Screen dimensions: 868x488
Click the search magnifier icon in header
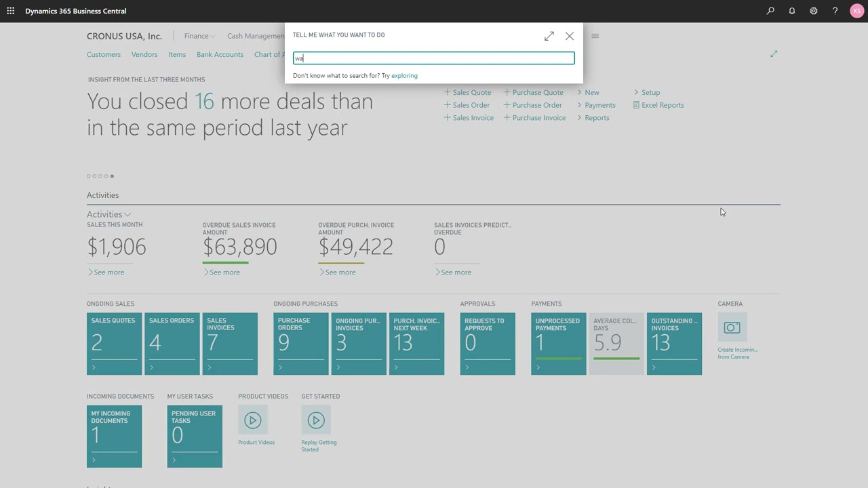pyautogui.click(x=770, y=11)
